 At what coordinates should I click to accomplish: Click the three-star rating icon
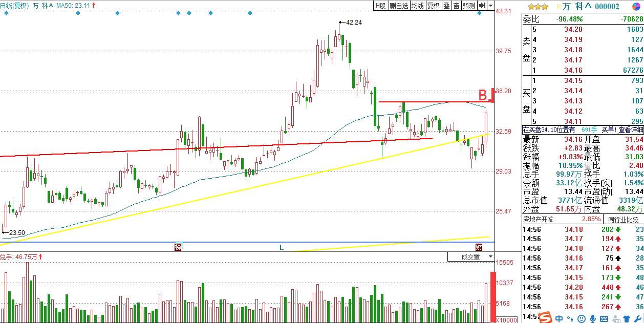(x=538, y=6)
